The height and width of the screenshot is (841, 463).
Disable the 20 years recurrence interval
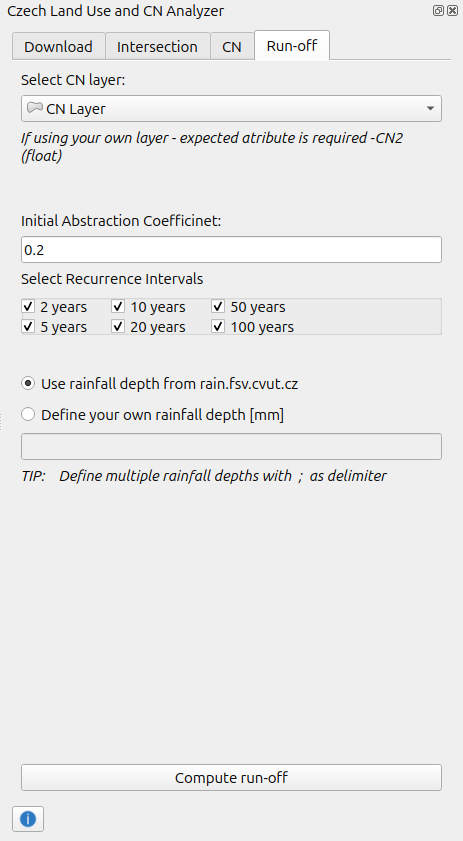tap(118, 327)
